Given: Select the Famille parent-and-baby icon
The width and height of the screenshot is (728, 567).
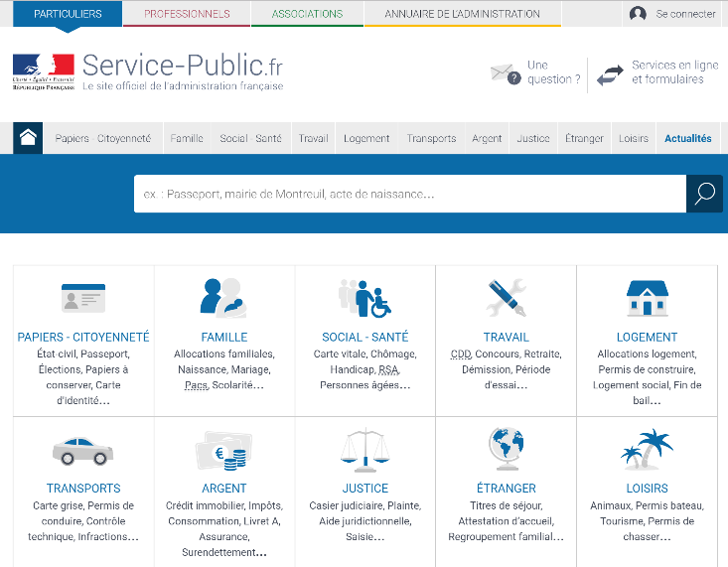Looking at the screenshot, I should point(223,298).
